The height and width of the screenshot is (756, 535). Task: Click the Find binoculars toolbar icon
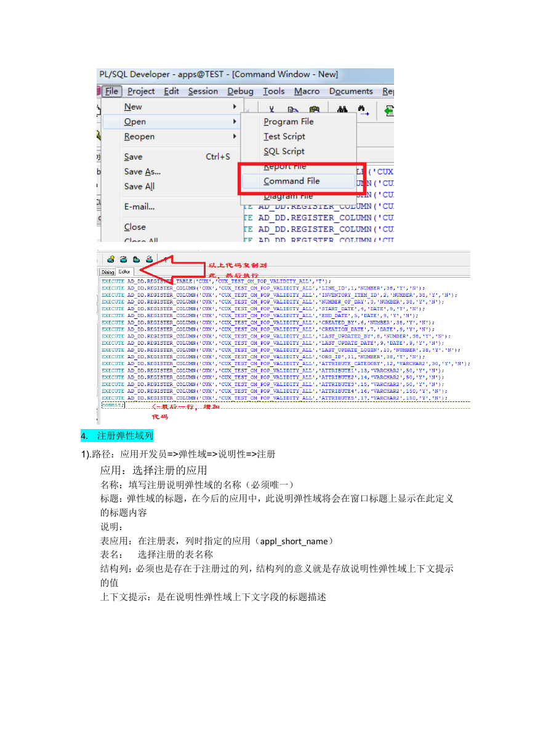pos(342,110)
